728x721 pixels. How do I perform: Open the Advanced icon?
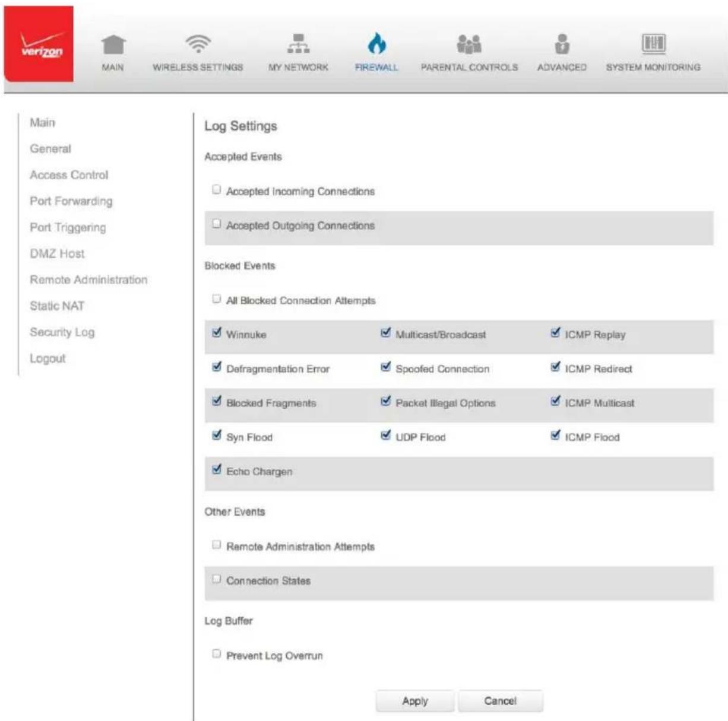click(562, 44)
